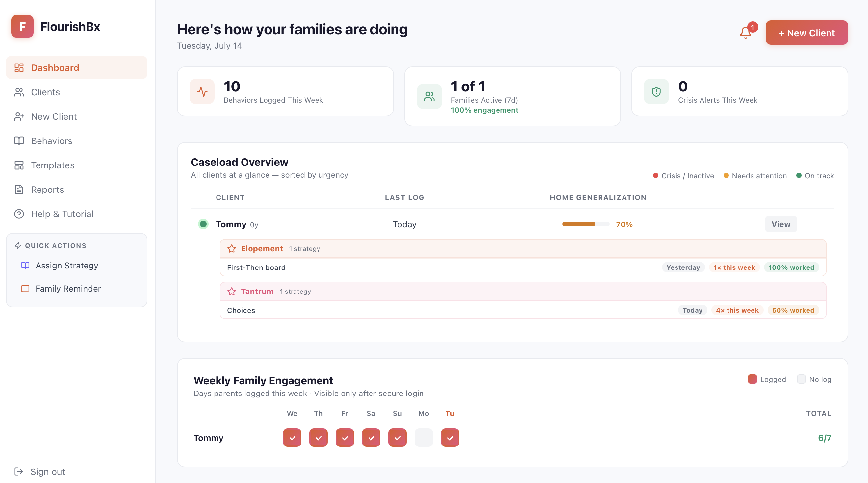Click the Family Reminder quick action
This screenshot has height=483, width=868.
[76, 289]
